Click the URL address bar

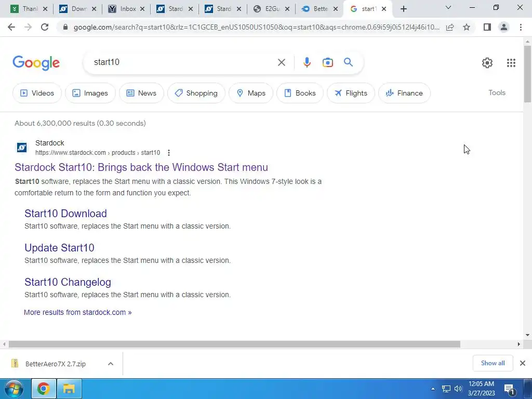click(x=256, y=27)
